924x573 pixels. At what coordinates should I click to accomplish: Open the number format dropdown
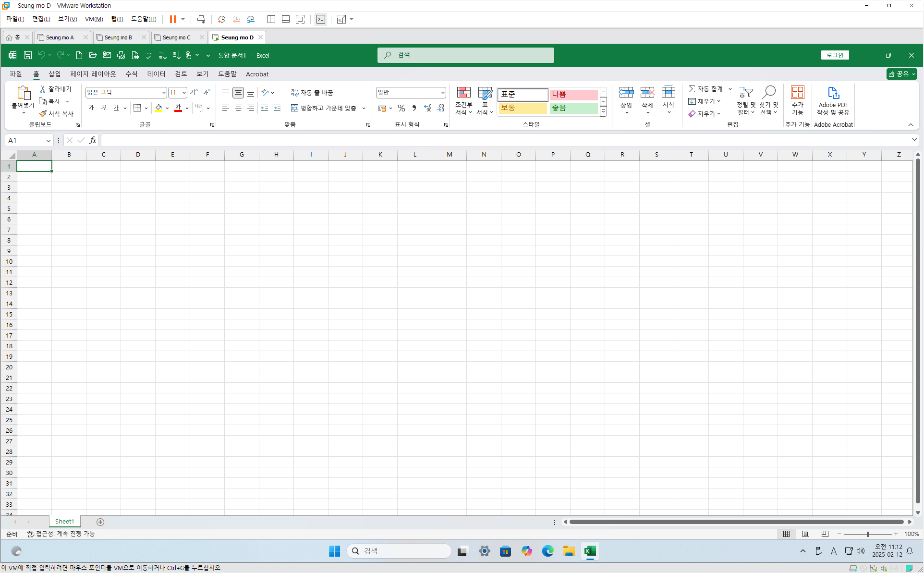(x=442, y=93)
